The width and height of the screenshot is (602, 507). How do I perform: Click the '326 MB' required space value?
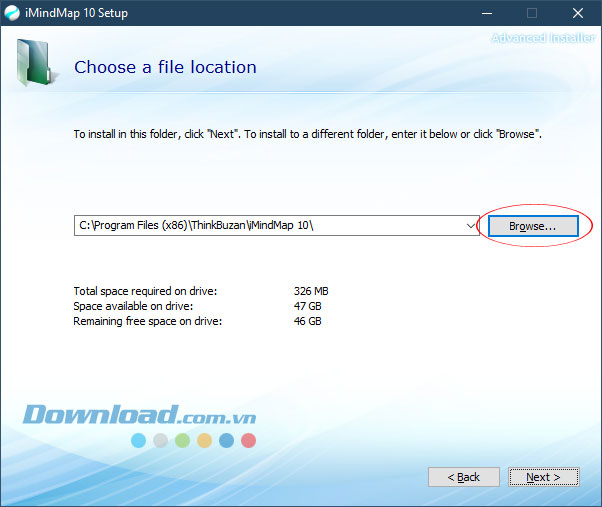(311, 291)
